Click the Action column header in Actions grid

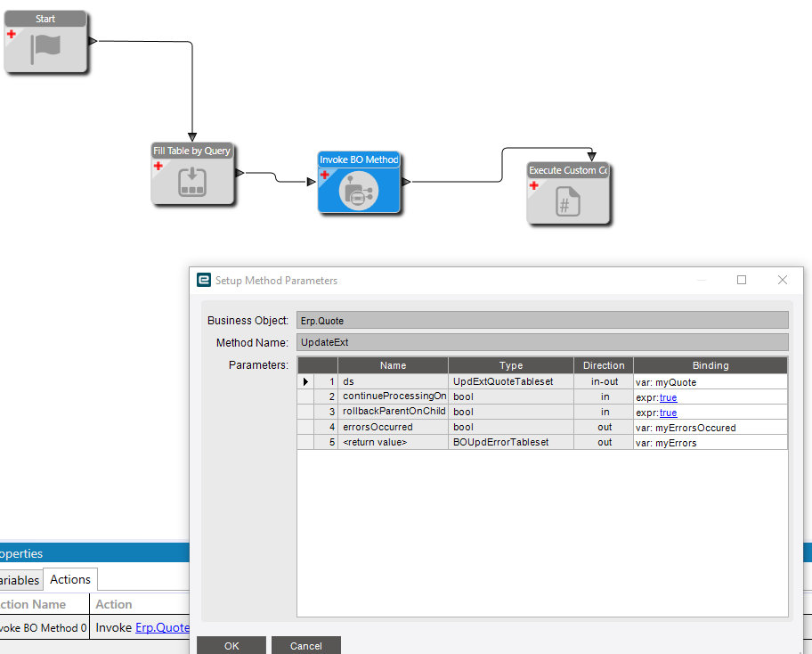tap(140, 604)
